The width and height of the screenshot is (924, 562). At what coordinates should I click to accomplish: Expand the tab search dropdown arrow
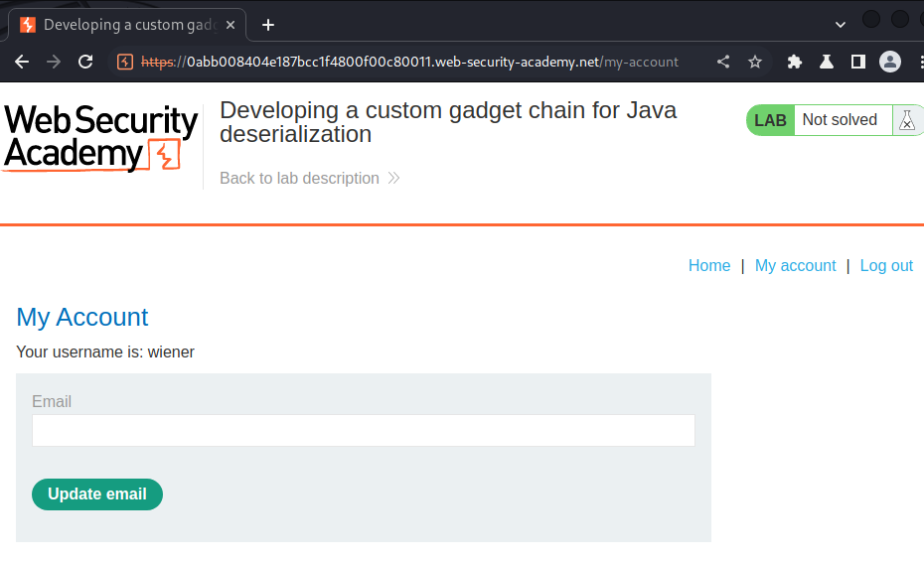pos(841,25)
